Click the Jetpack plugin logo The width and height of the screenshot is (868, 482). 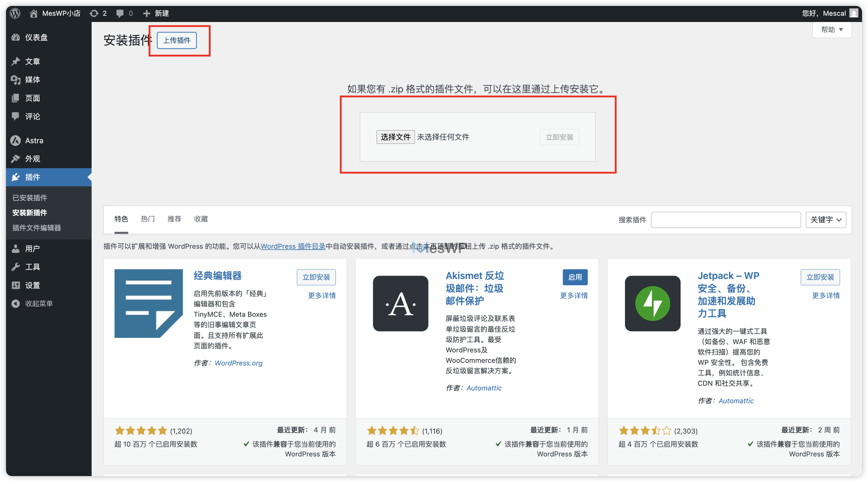pos(652,303)
